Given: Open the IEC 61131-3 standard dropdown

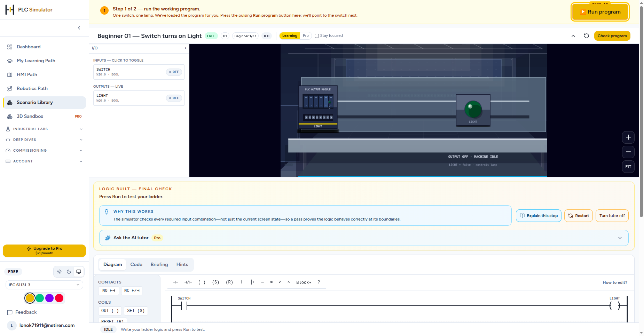Looking at the screenshot, I should point(44,285).
